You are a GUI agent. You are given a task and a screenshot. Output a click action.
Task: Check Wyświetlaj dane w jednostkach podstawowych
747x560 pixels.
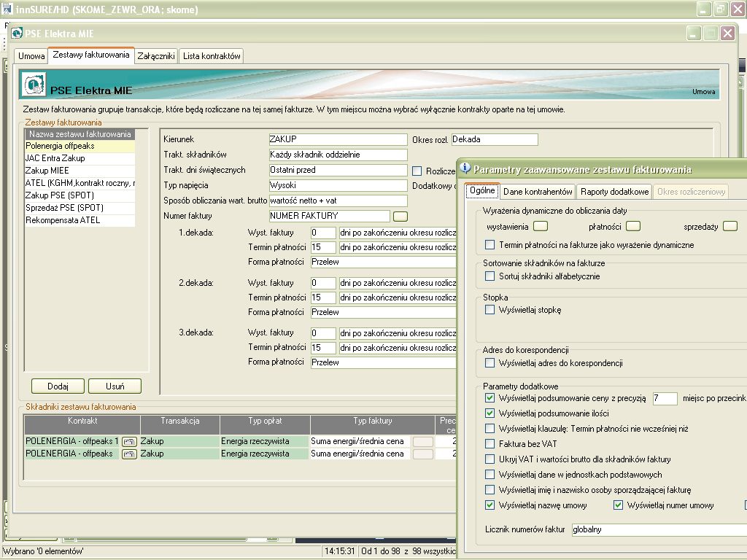(489, 474)
